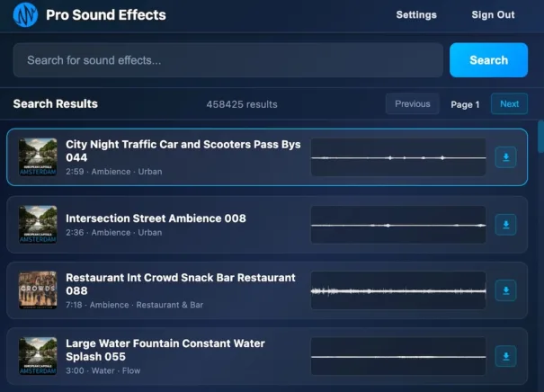The image size is (544, 392).
Task: Click the Pro Sound Effects waveform logo
Action: click(x=25, y=15)
